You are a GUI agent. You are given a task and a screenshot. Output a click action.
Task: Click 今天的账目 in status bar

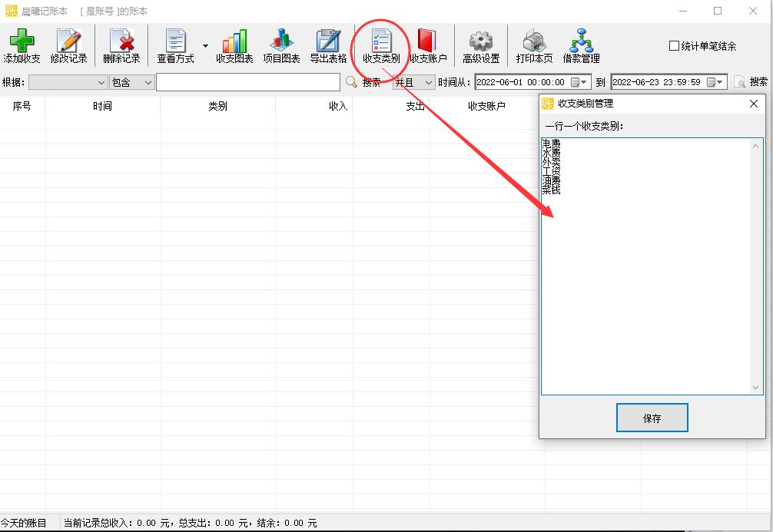(24, 523)
